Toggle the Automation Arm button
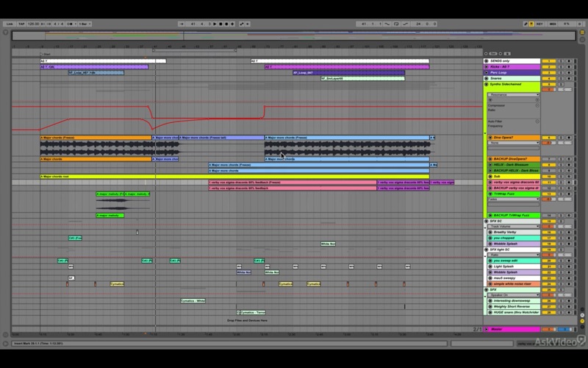 242,24
